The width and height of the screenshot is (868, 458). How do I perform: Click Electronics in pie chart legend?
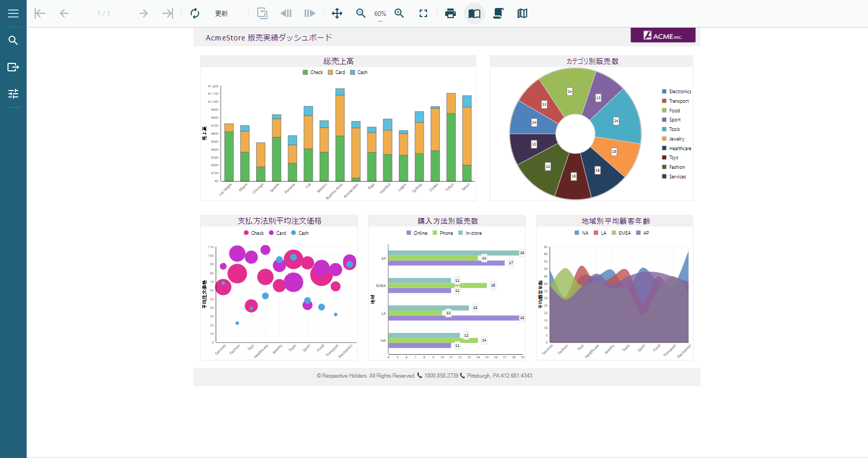point(680,92)
